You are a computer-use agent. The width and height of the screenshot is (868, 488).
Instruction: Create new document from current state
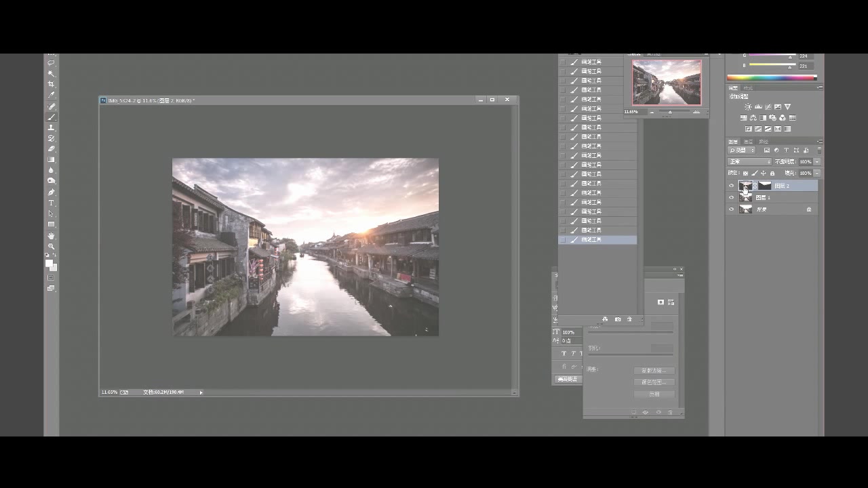605,319
